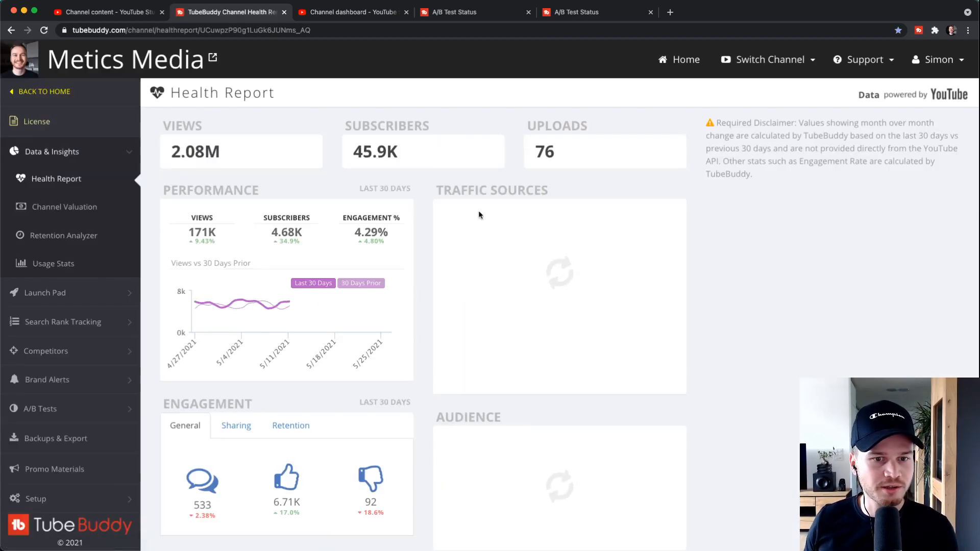Click the 4.29% engagement value
Image resolution: width=980 pixels, height=551 pixels.
[x=371, y=232]
